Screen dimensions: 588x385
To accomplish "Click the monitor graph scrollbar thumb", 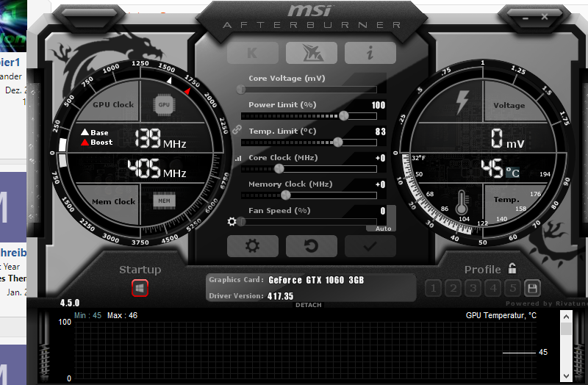I will [x=566, y=328].
